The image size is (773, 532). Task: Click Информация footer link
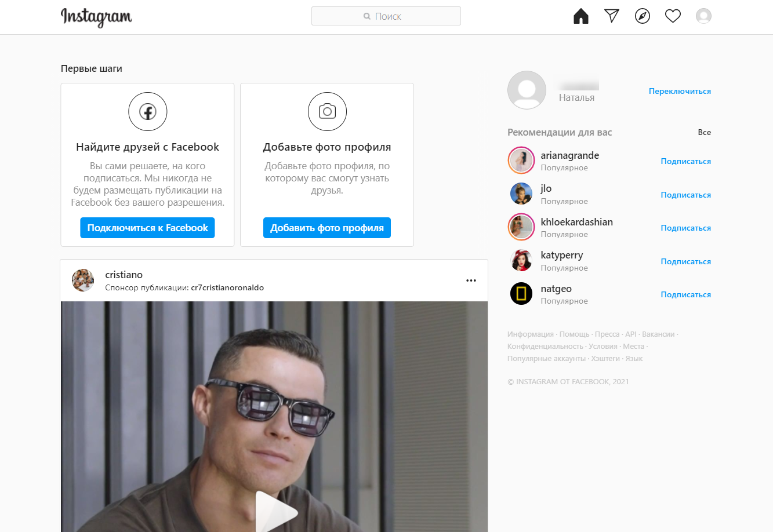[x=531, y=334]
